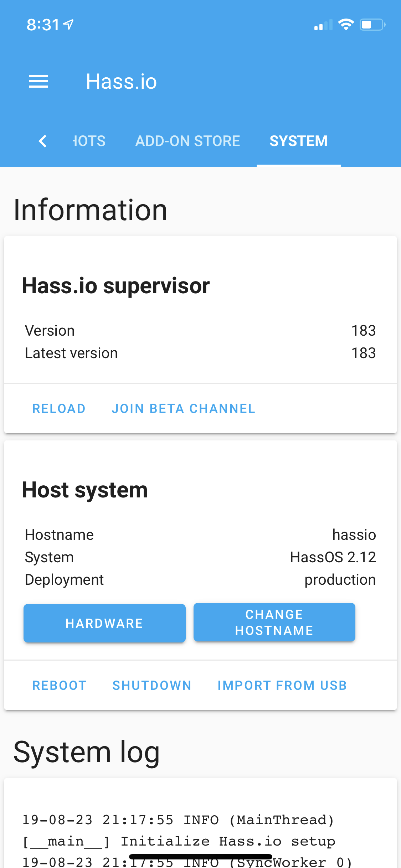The height and width of the screenshot is (868, 401).
Task: Reload the Hass.io supervisor
Action: point(59,409)
